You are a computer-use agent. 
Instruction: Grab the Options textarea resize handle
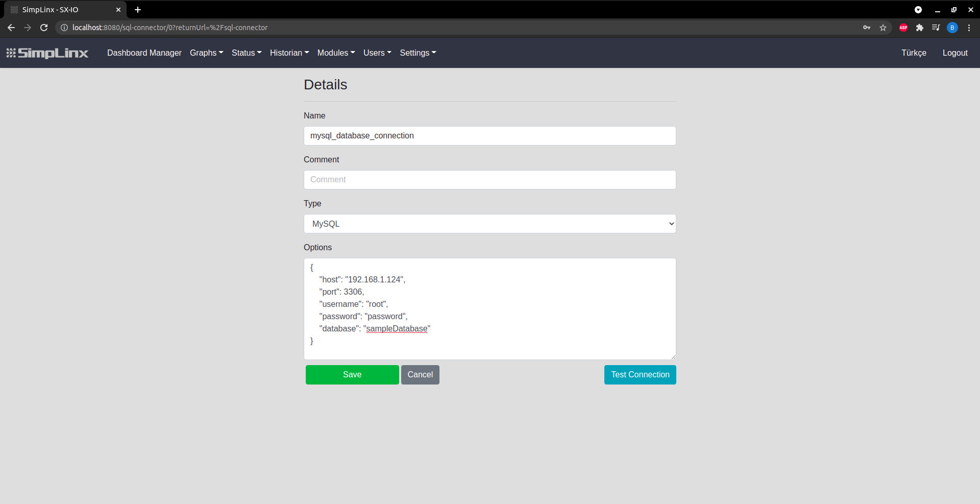click(673, 356)
